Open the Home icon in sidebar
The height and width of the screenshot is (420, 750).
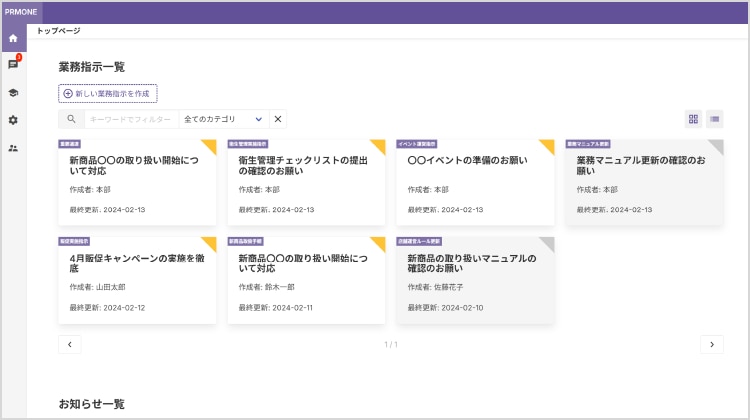coord(13,38)
